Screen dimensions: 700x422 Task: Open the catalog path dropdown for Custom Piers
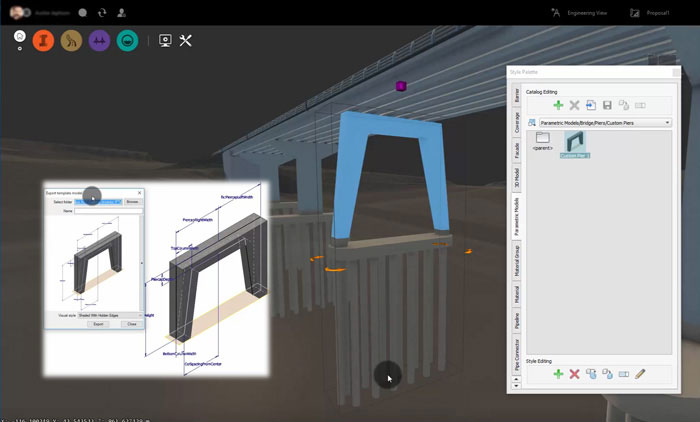point(666,122)
